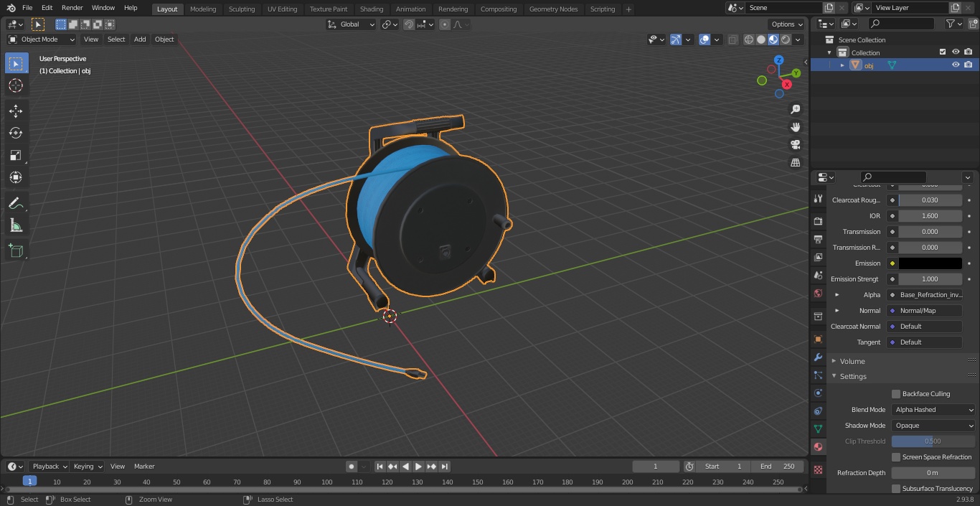Click the End frame 250 field
This screenshot has width=980, height=506.
[778, 467]
